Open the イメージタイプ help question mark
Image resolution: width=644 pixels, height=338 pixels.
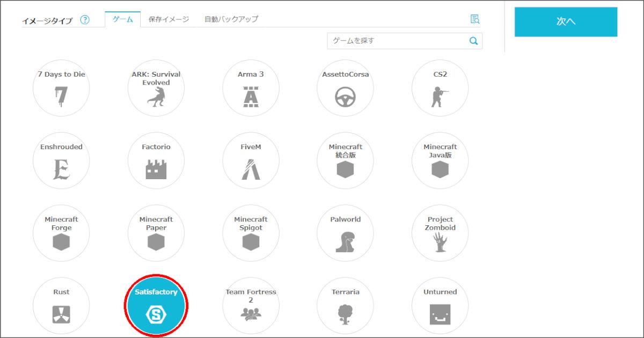pos(85,20)
